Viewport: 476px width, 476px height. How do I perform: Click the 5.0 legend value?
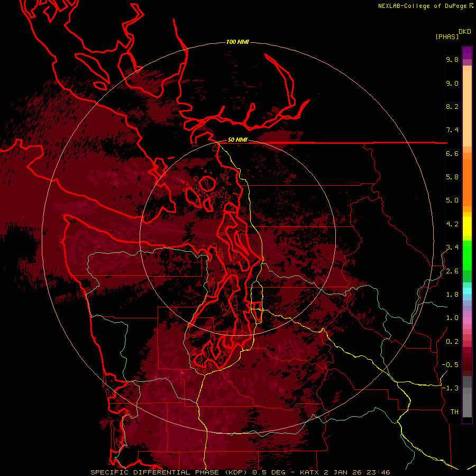pos(452,200)
